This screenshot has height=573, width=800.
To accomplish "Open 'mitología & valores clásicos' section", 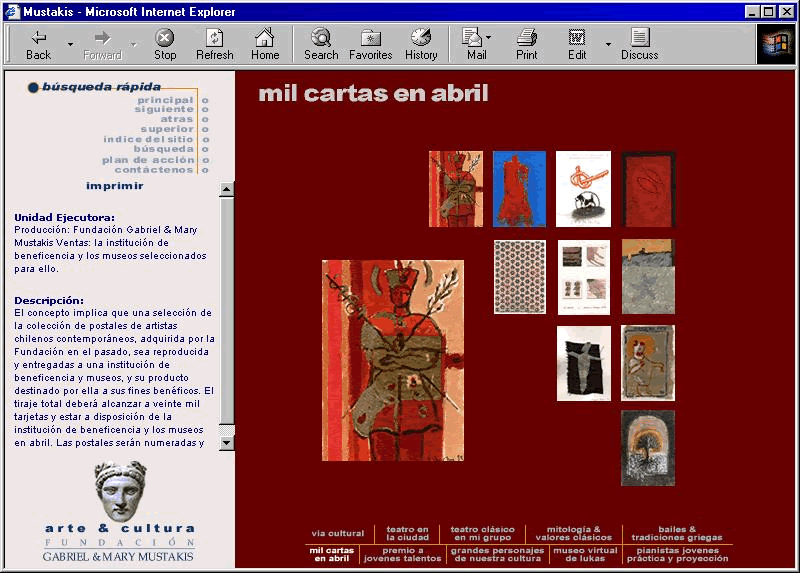I will [x=573, y=533].
